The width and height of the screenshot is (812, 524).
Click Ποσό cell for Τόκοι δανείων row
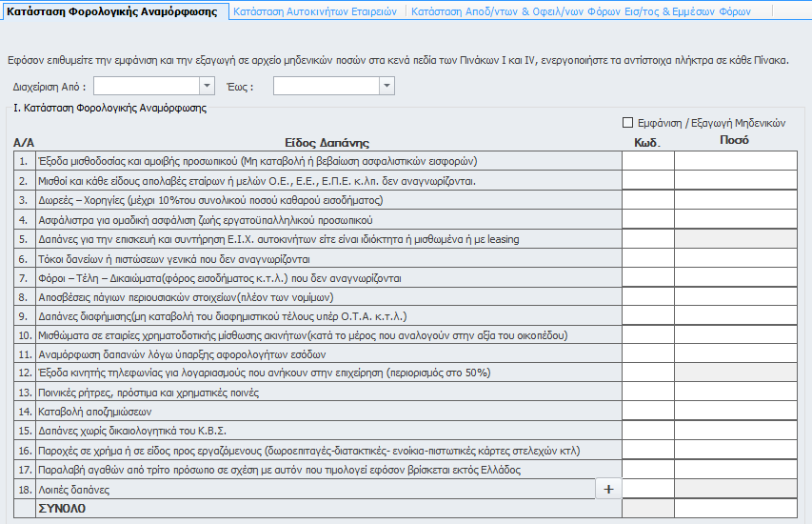[736, 258]
